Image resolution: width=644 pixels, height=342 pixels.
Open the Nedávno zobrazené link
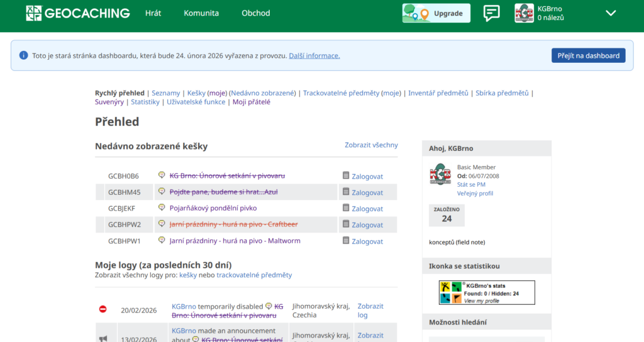click(262, 93)
